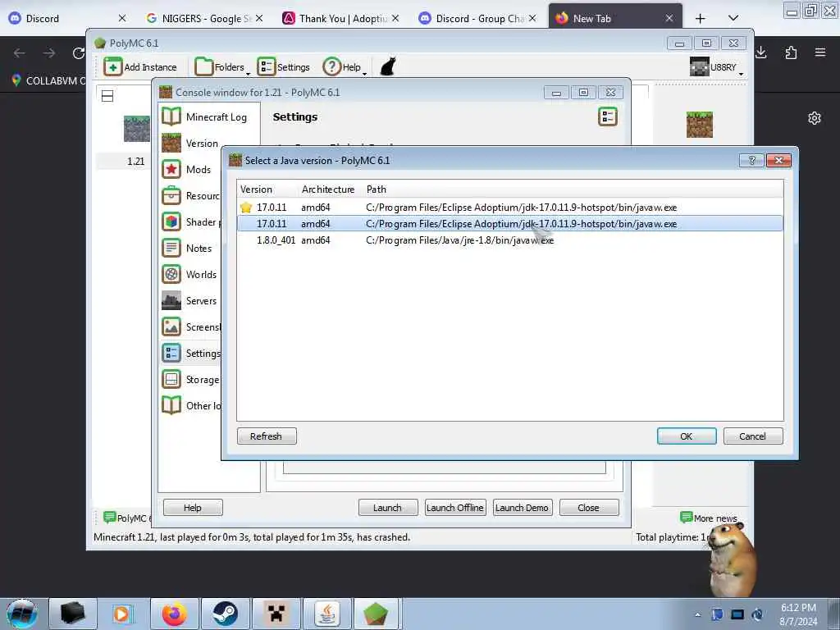Click the COLLABVM bookmark
840x630 pixels.
[48, 81]
